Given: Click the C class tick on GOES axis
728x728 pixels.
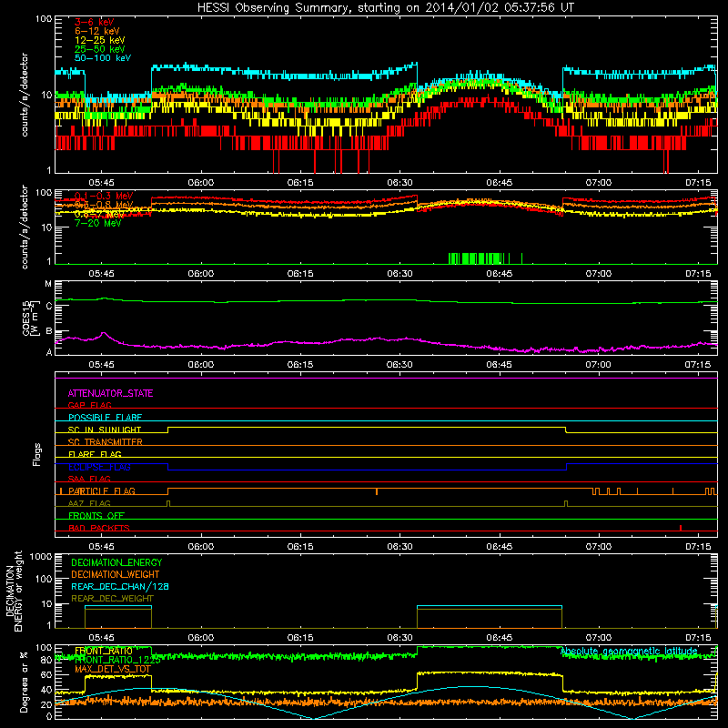Looking at the screenshot, I should (x=49, y=306).
